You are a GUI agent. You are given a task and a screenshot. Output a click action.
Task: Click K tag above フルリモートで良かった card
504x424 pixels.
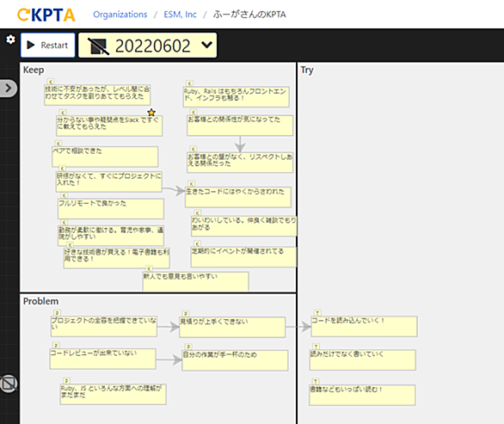click(65, 195)
